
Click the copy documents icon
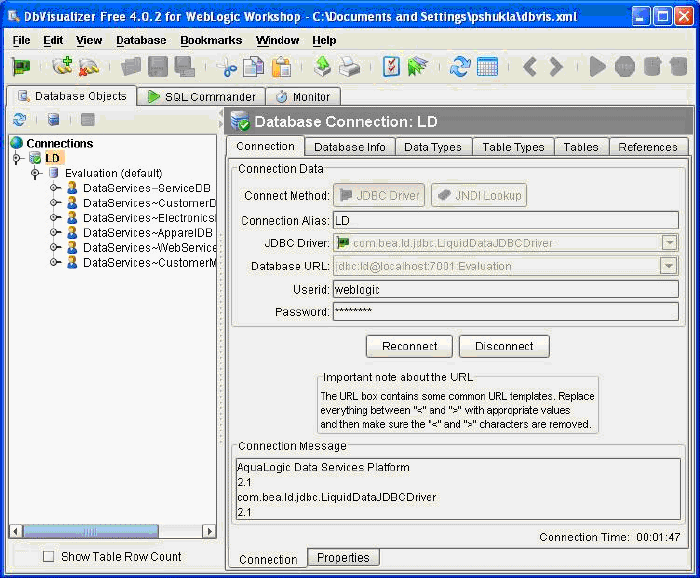254,67
